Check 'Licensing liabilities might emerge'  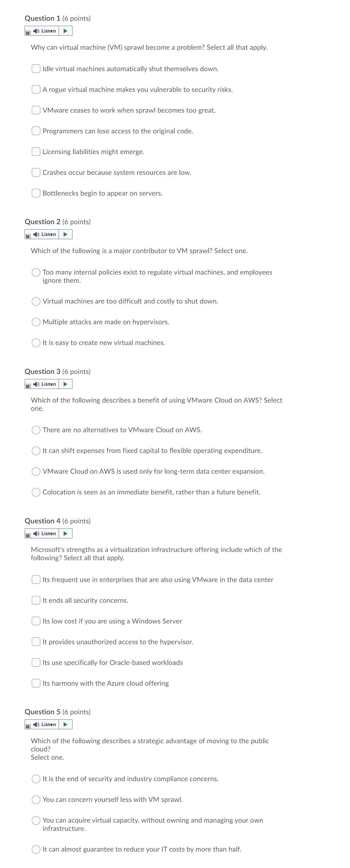[x=36, y=152]
